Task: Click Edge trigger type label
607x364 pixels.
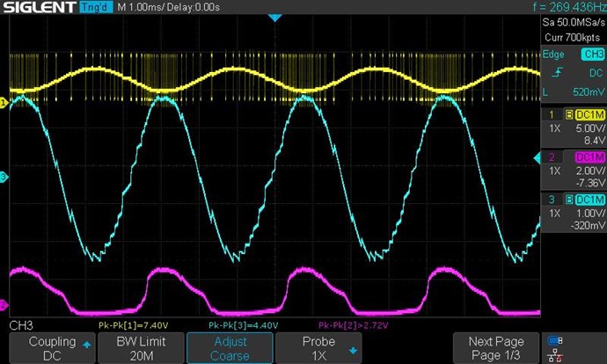Action: [x=553, y=55]
